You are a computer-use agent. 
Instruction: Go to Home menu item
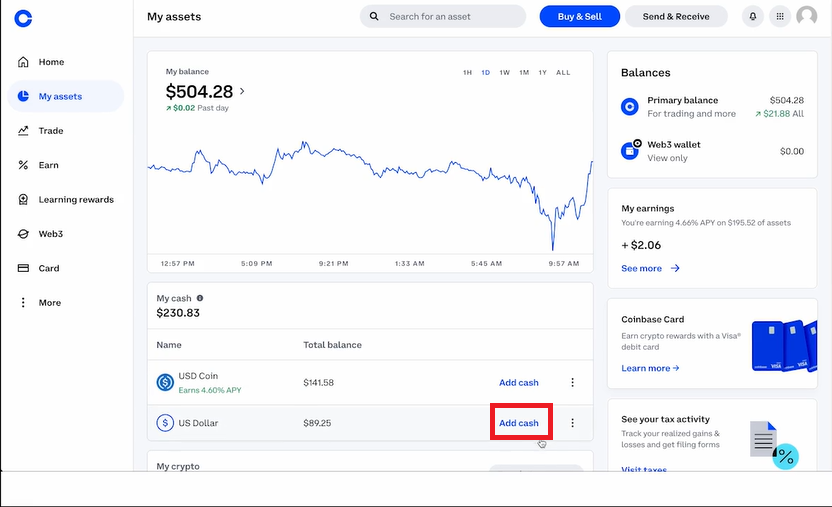coord(65,62)
